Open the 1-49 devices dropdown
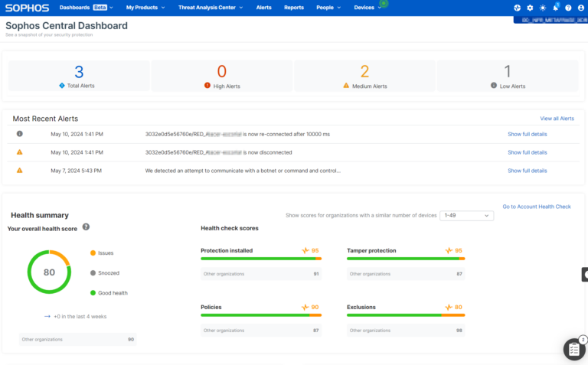 466,216
